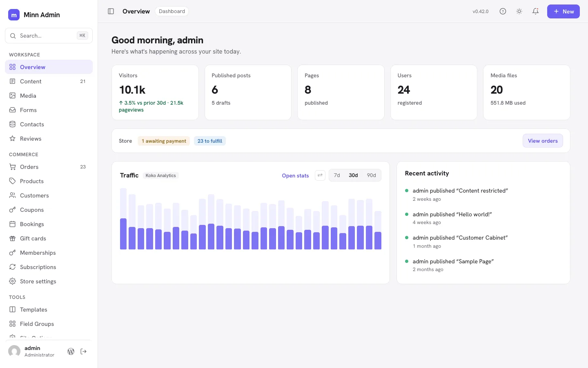
Task: Open the Visitors stat card
Action: pyautogui.click(x=155, y=92)
